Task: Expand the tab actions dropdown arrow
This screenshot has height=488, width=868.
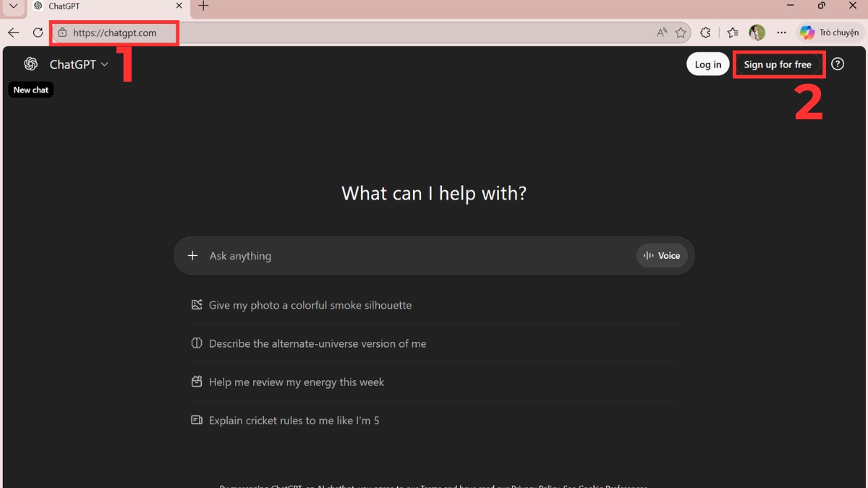Action: [x=13, y=6]
